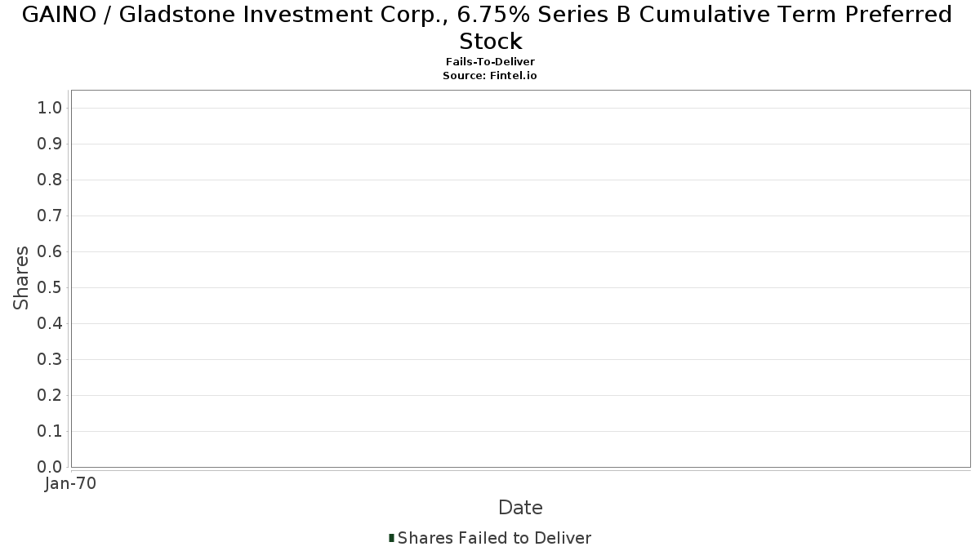The width and height of the screenshot is (980, 551).
Task: Click the green Shares Failed to Deliver legend swatch
Action: (392, 538)
